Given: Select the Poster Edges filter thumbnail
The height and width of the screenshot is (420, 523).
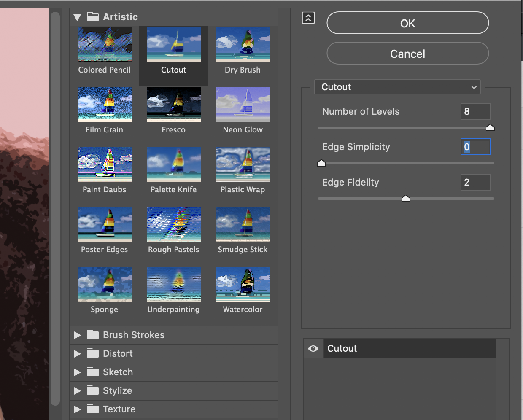Looking at the screenshot, I should 105,224.
